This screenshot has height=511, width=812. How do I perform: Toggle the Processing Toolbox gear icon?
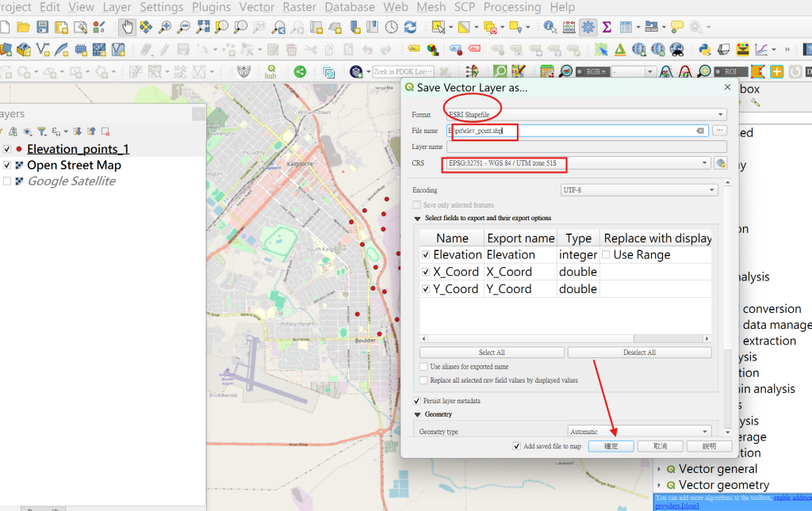coord(588,27)
